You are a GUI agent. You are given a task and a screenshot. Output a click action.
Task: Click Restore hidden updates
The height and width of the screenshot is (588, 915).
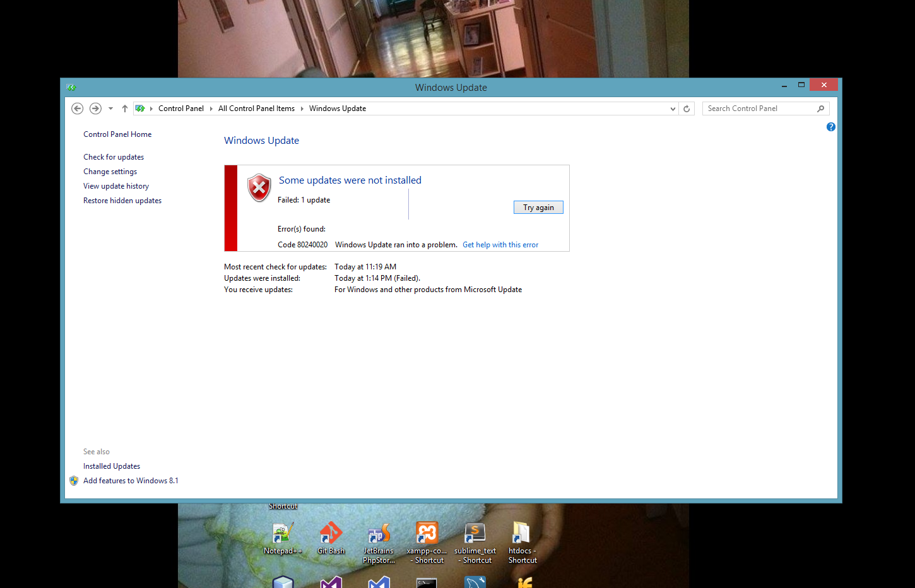click(122, 201)
